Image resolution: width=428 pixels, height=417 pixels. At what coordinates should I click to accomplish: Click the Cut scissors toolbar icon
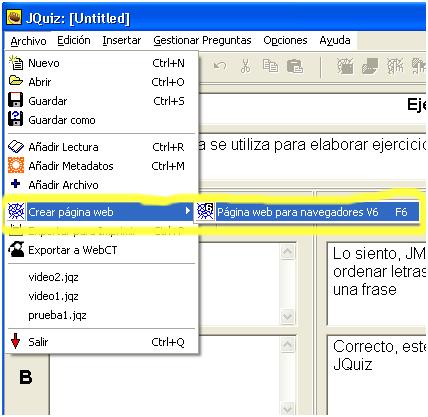tap(246, 66)
